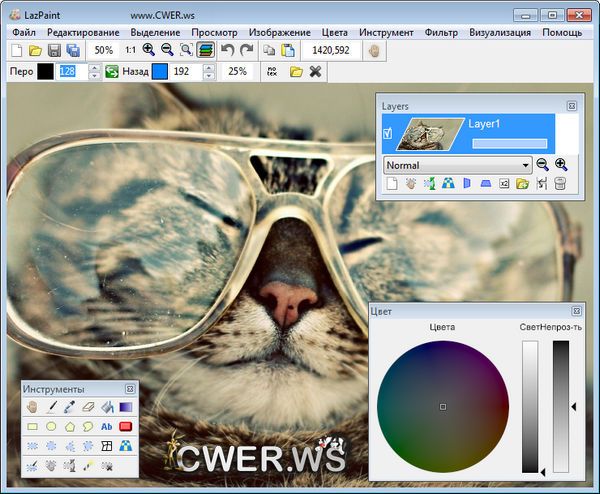This screenshot has height=494, width=600.
Task: Pick the Color picker eyedropper tool
Action: click(x=68, y=407)
